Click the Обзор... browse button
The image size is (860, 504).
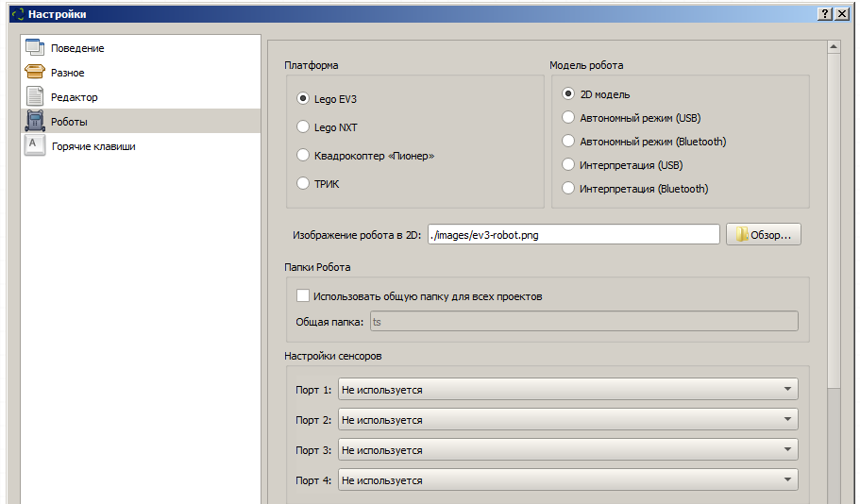[x=764, y=234]
